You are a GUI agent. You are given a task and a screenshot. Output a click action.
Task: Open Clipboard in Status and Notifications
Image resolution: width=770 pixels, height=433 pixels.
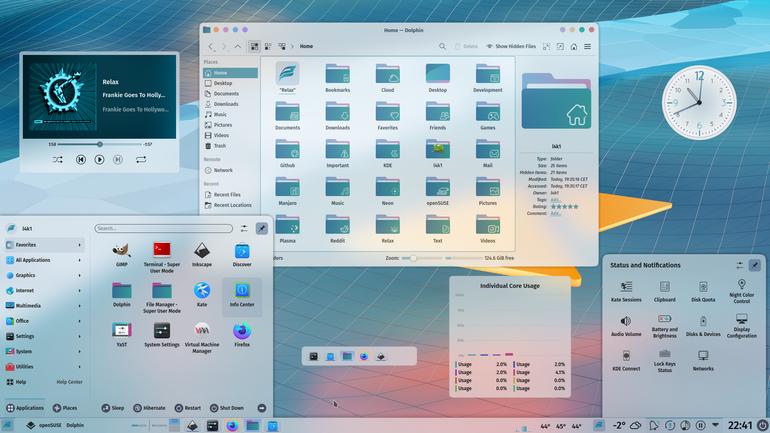(664, 291)
